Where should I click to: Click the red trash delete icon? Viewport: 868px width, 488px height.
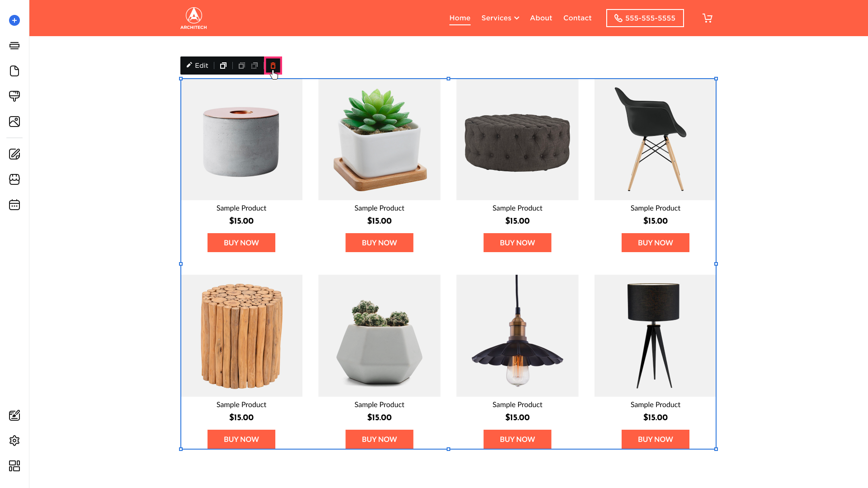[273, 66]
